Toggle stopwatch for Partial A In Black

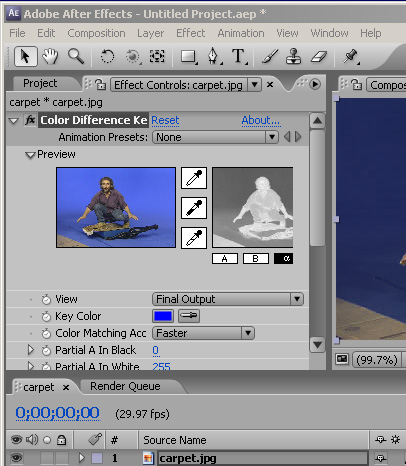pos(46,350)
